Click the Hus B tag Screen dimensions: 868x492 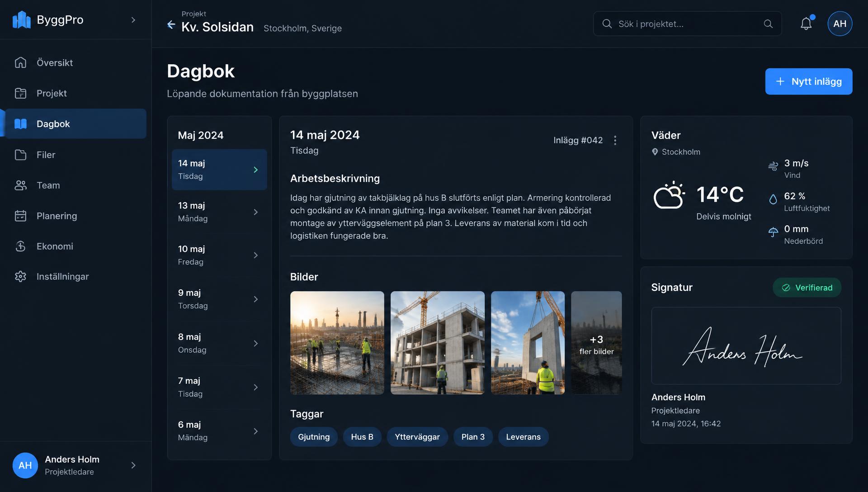pyautogui.click(x=362, y=437)
